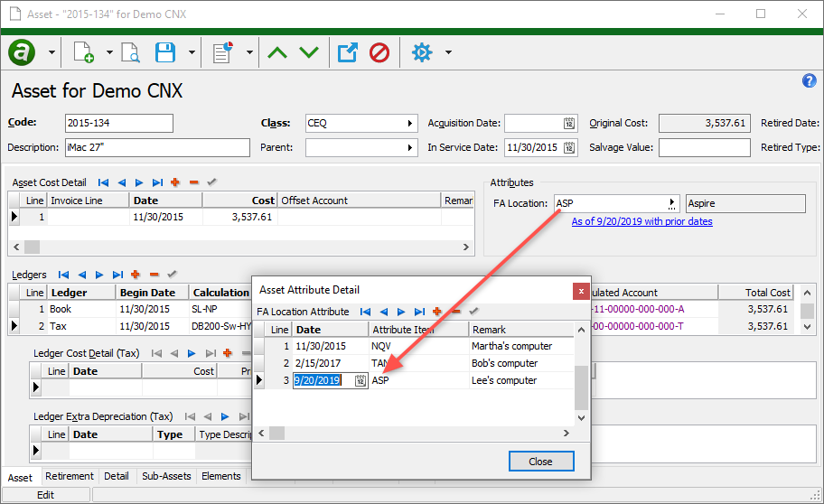Screen dimensions: 824x504
Task: Expand the Class CEQ dropdown
Action: click(x=411, y=123)
